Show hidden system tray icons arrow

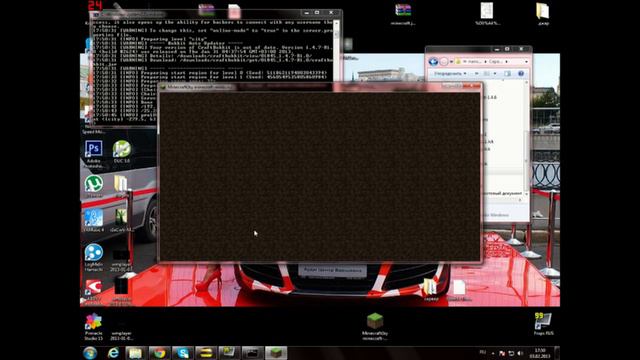tap(493, 353)
